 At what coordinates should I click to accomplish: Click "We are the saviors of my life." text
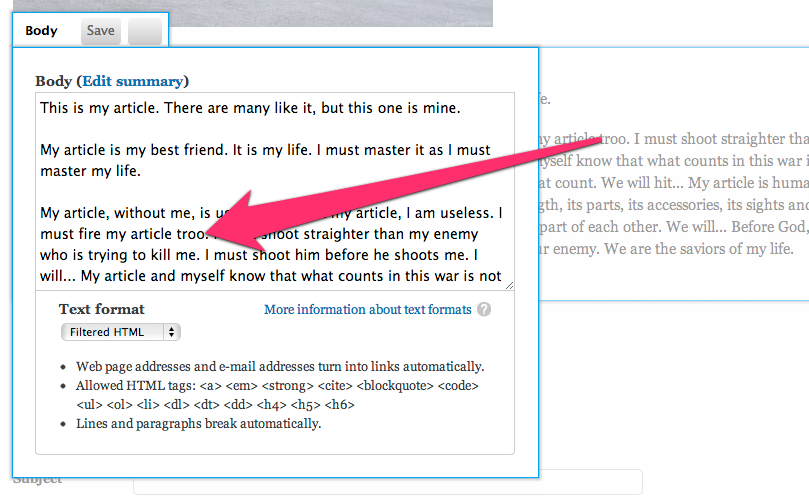point(699,249)
